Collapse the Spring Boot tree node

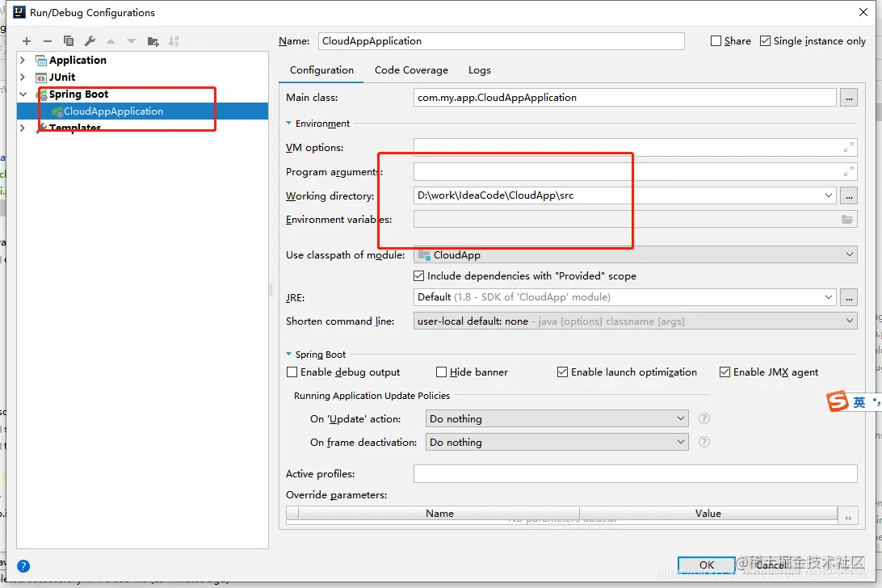click(x=23, y=94)
